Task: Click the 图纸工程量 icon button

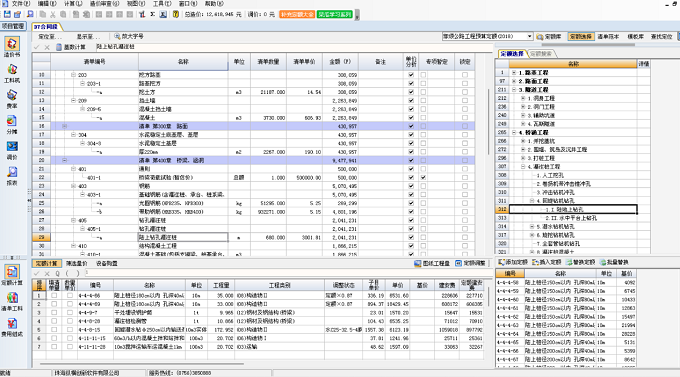Action: pyautogui.click(x=432, y=263)
